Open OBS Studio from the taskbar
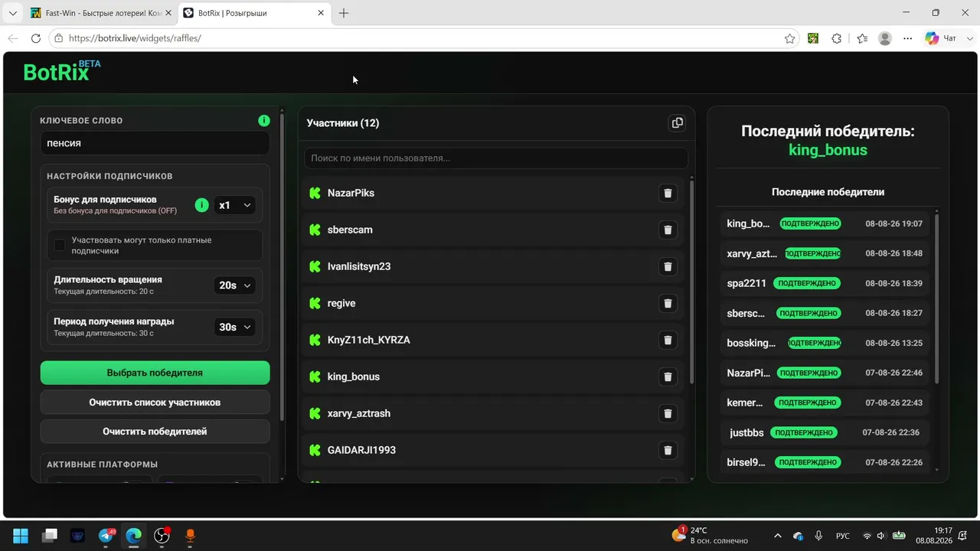This screenshot has width=980, height=551. (162, 536)
